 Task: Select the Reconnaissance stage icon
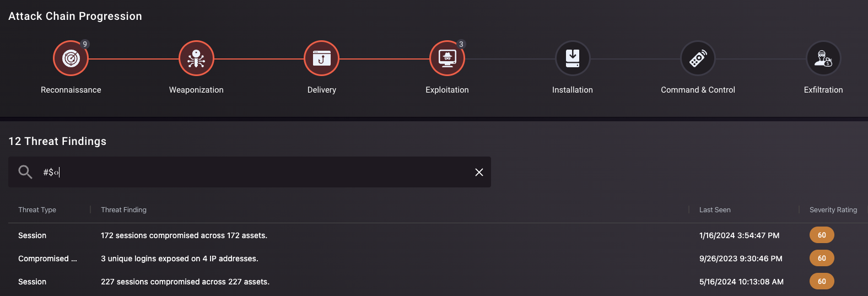click(71, 58)
